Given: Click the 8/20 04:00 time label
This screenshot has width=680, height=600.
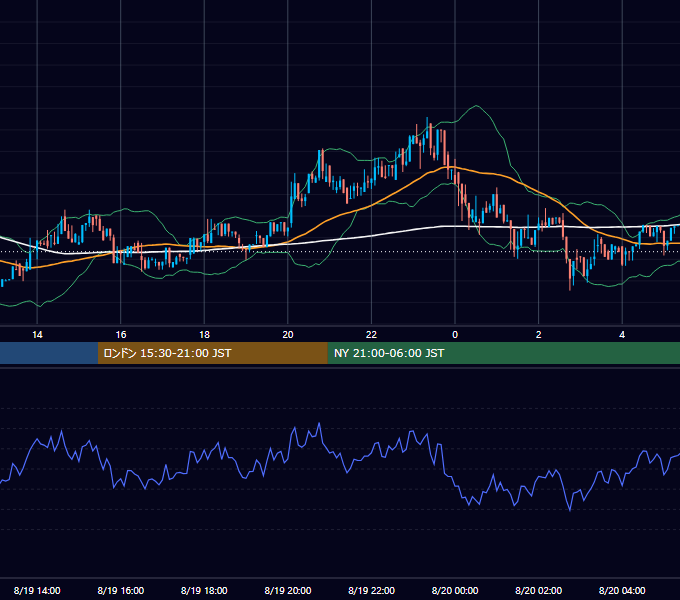Looking at the screenshot, I should click(622, 590).
